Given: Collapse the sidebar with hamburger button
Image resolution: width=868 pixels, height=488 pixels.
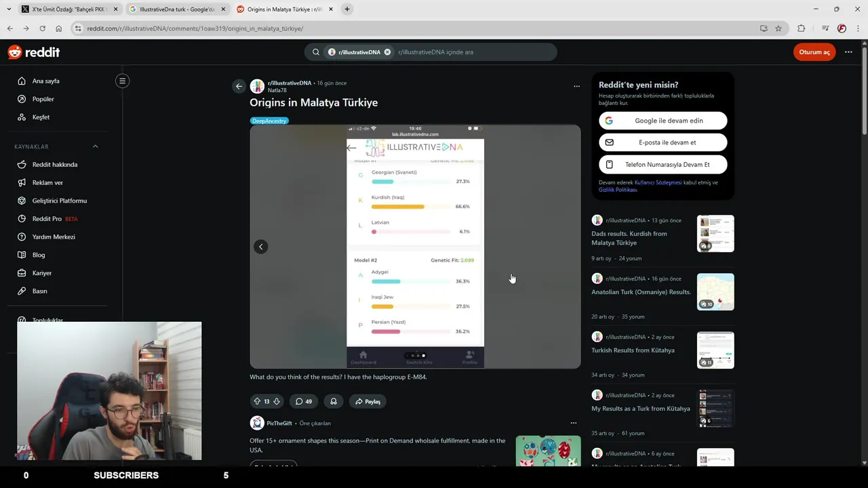Looking at the screenshot, I should coord(122,81).
